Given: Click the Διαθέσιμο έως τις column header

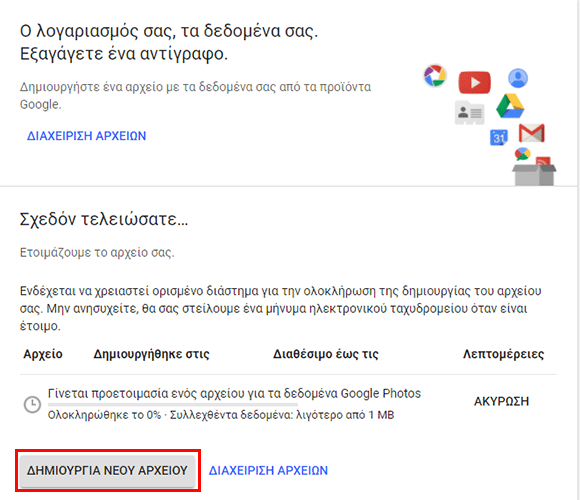Looking at the screenshot, I should pos(326,354).
